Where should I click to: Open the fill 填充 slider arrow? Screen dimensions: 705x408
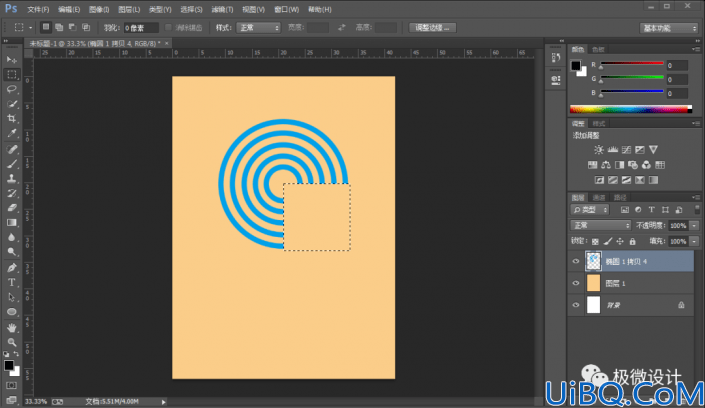(694, 242)
